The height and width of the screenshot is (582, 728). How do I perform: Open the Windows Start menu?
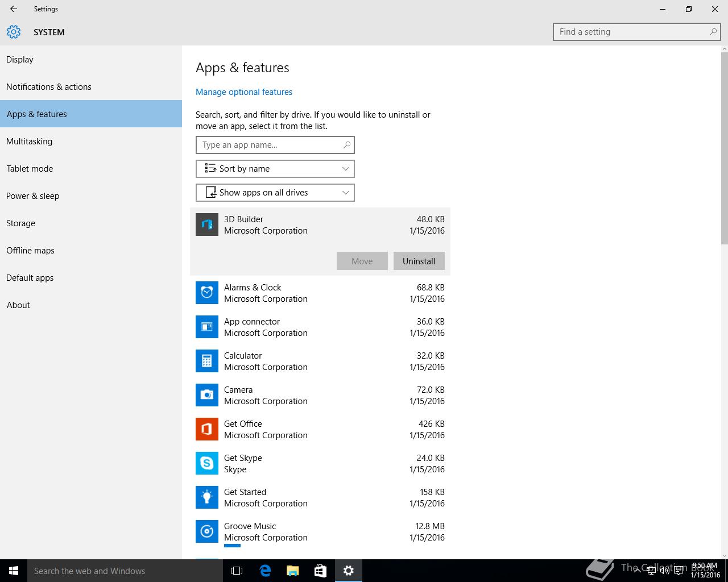pyautogui.click(x=14, y=571)
